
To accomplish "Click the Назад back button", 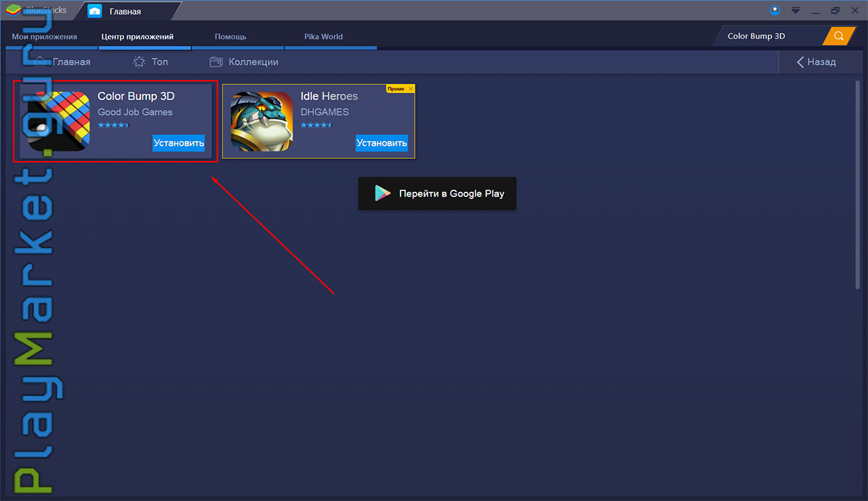I will click(816, 61).
